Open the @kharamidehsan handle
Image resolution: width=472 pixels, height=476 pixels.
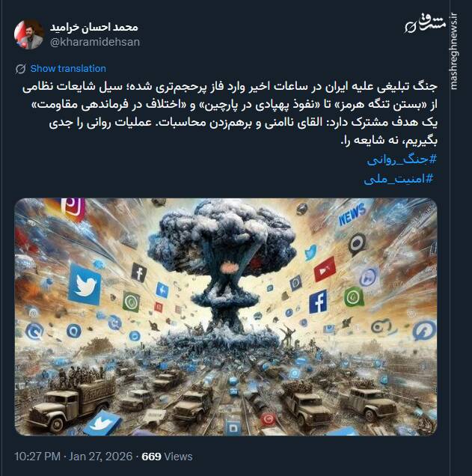(x=95, y=42)
